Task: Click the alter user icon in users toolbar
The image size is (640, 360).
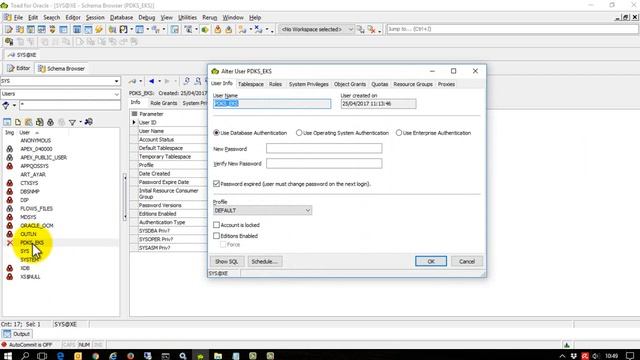Action: 29,122
